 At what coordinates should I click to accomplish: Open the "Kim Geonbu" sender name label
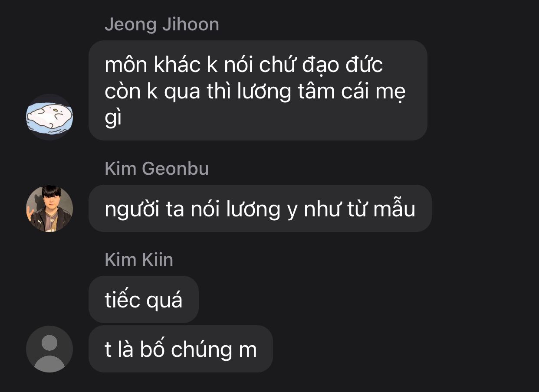[157, 169]
